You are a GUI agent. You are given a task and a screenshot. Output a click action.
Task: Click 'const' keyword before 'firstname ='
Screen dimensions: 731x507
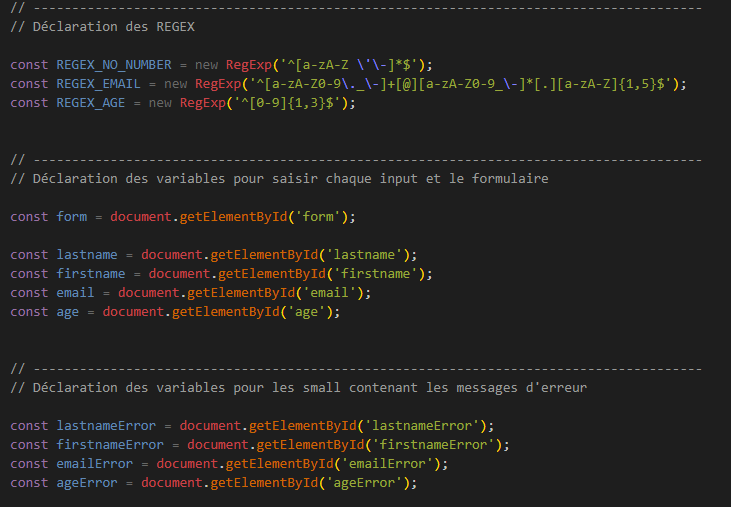pyautogui.click(x=29, y=274)
